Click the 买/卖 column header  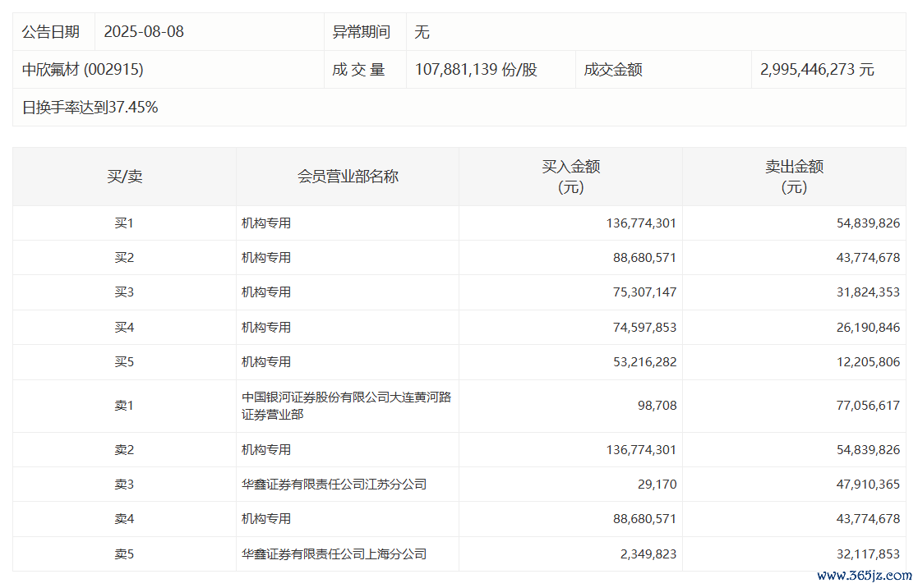point(124,177)
